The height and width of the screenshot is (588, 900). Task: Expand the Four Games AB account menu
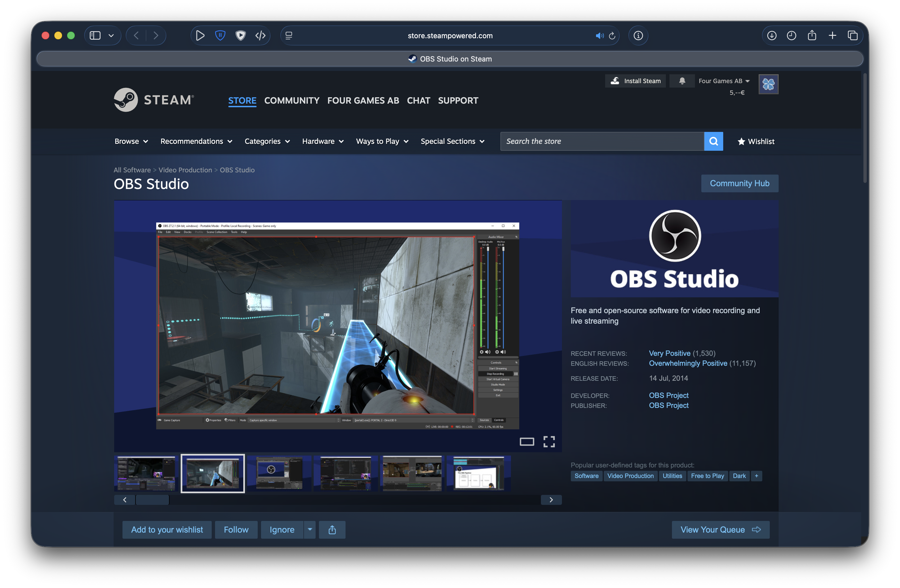click(724, 81)
